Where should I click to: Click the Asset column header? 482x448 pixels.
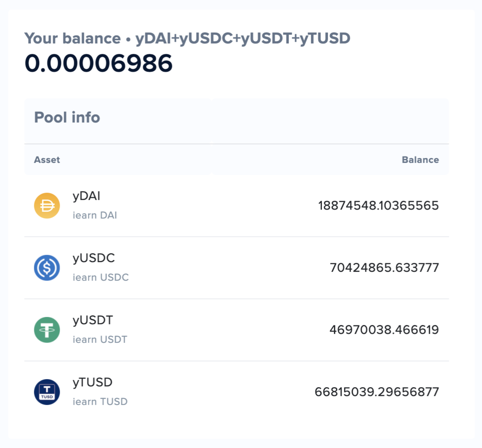coord(47,160)
